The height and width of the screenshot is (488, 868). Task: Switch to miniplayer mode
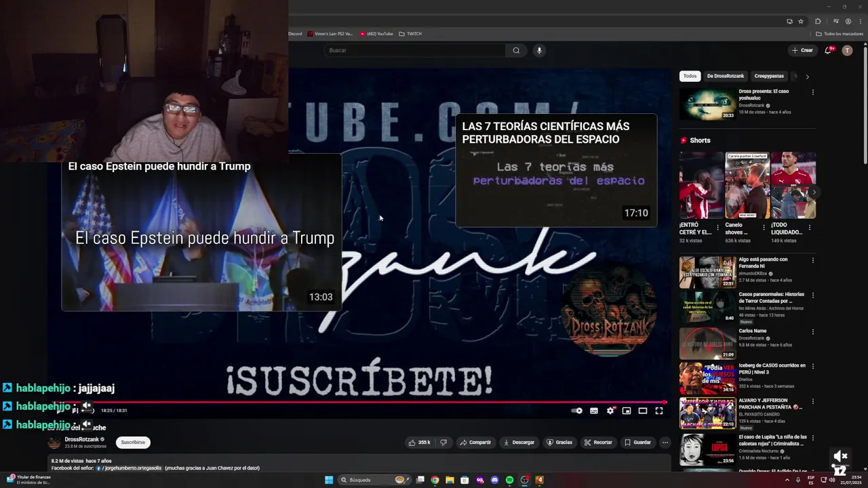(x=627, y=411)
